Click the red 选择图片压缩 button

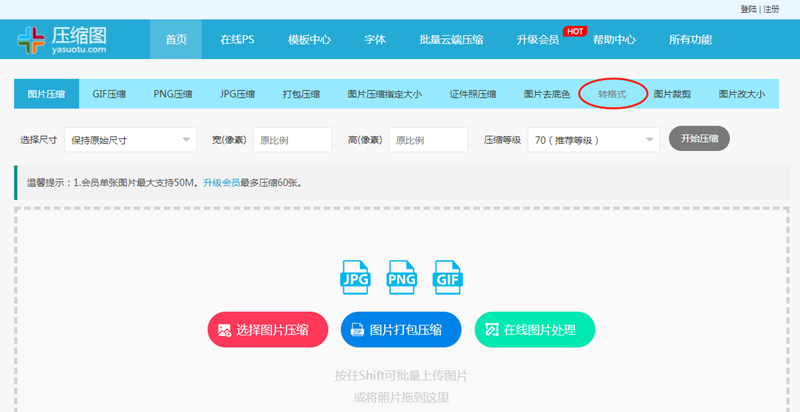point(267,329)
